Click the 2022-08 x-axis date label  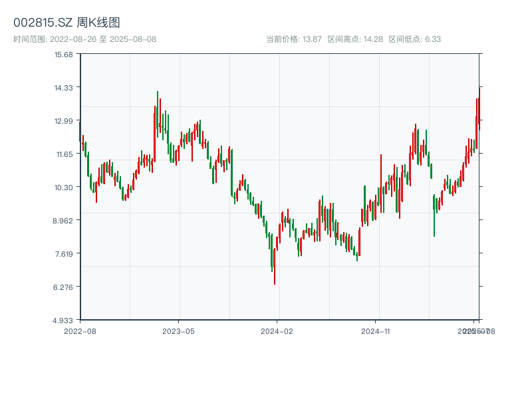pos(80,331)
